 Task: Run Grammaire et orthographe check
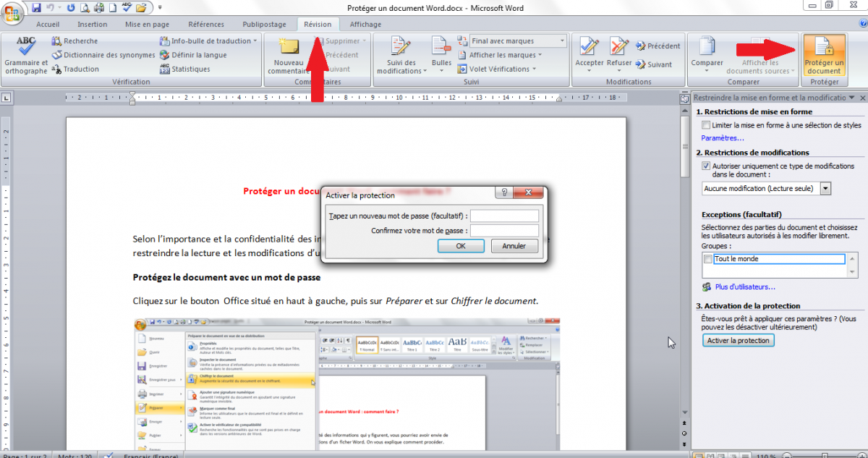click(x=26, y=55)
